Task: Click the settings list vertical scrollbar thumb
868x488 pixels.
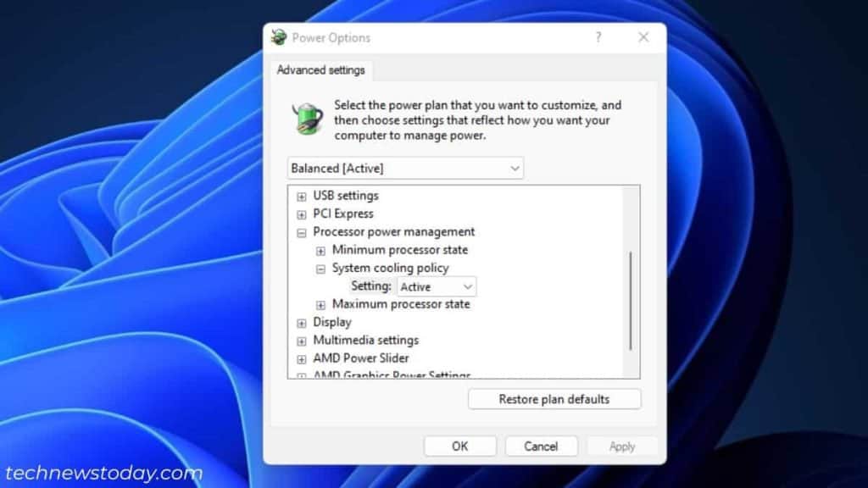Action: tap(631, 301)
